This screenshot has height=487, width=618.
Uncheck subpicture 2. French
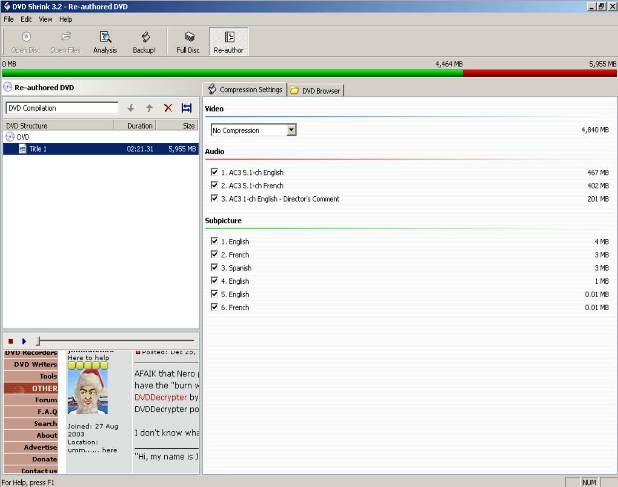pos(214,254)
